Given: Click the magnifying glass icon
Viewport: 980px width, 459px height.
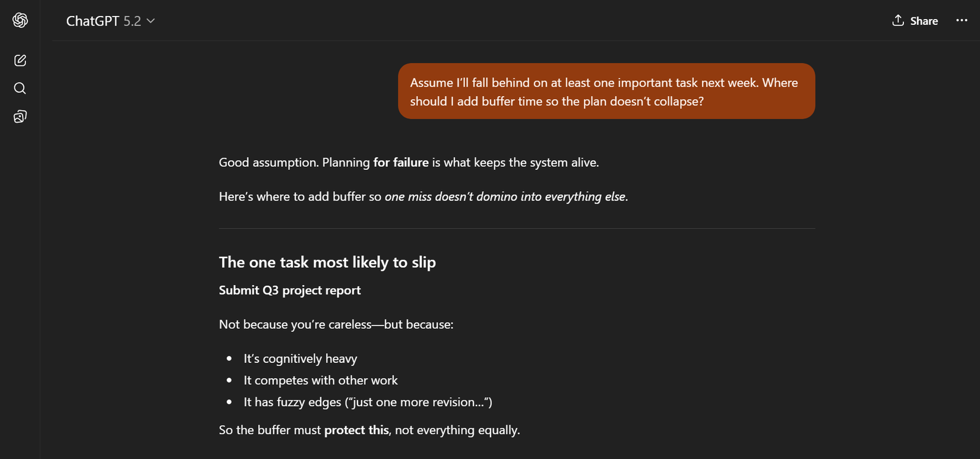Looking at the screenshot, I should point(20,88).
